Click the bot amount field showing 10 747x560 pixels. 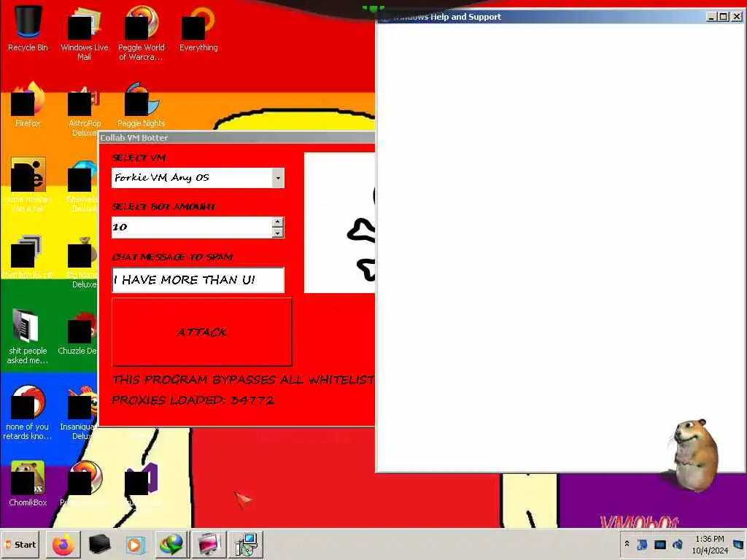192,227
